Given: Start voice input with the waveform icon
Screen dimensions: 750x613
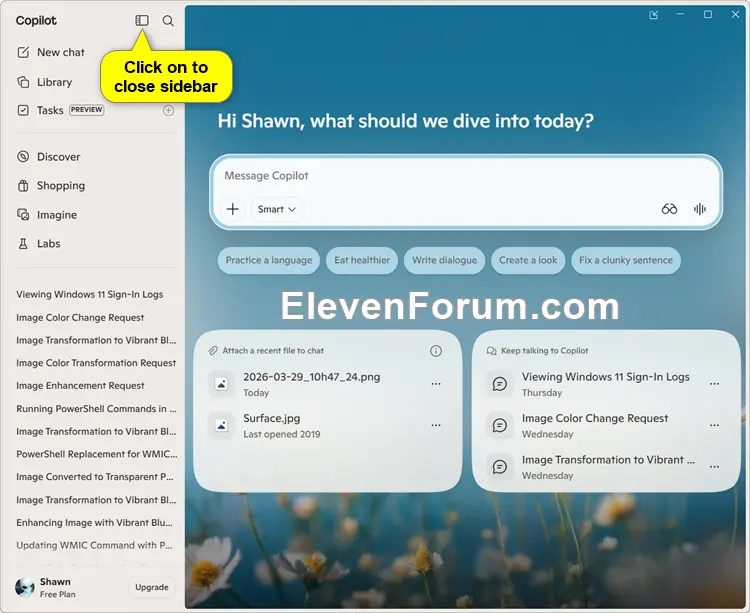Looking at the screenshot, I should 699,209.
